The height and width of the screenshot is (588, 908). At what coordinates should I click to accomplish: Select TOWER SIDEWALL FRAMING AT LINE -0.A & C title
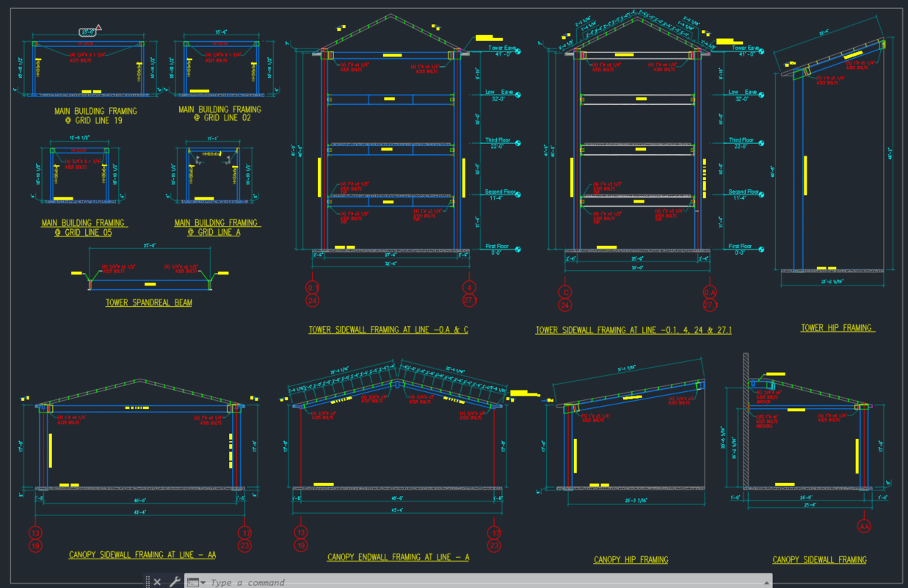tap(388, 330)
